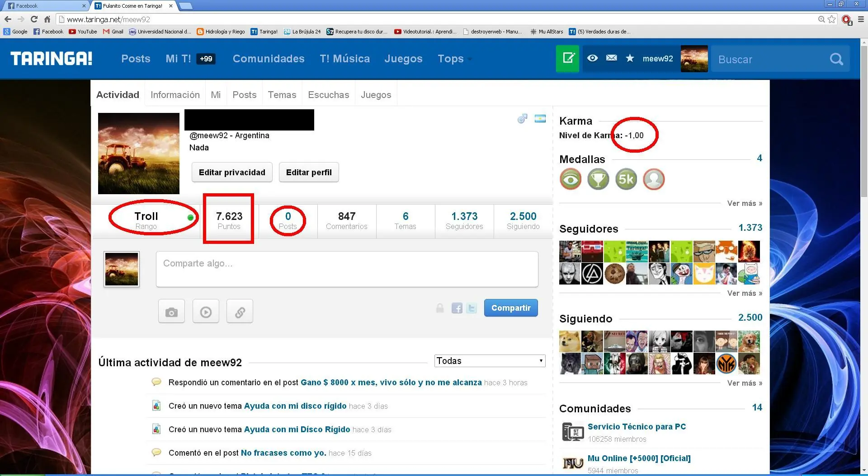Toggle Twitter sharing icon
This screenshot has height=476, width=868.
point(472,308)
